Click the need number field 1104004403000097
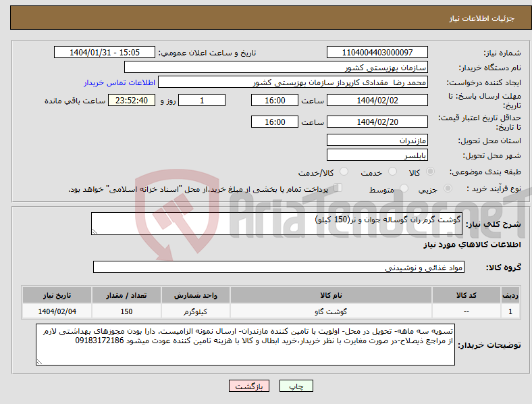Image resolution: width=532 pixels, height=404 pixels. pyautogui.click(x=377, y=52)
